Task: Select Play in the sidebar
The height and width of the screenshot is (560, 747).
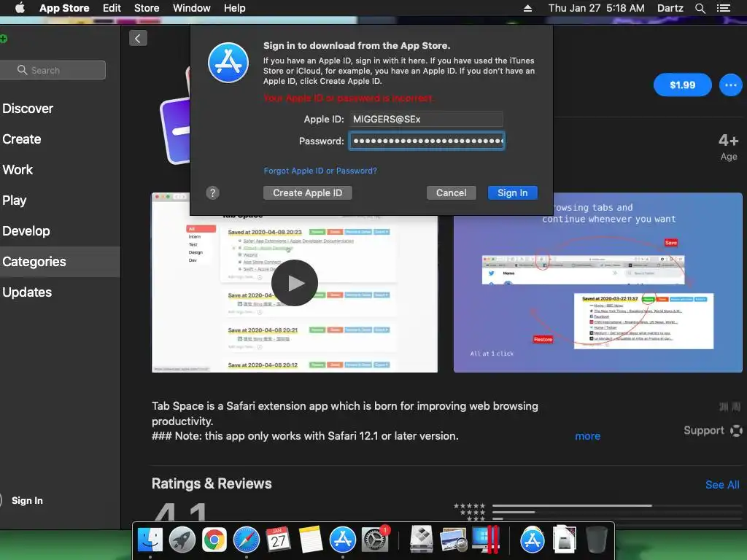Action: pos(15,201)
